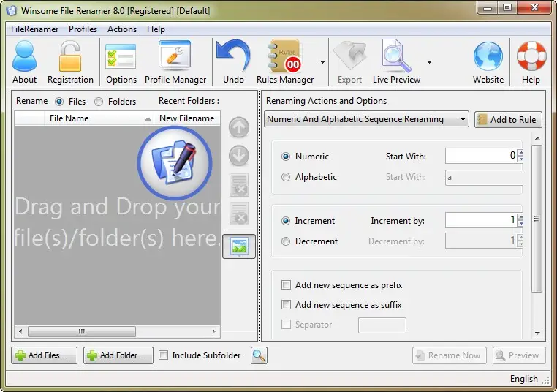The height and width of the screenshot is (392, 557).
Task: Click the Export toolbar icon
Action: [x=349, y=55]
